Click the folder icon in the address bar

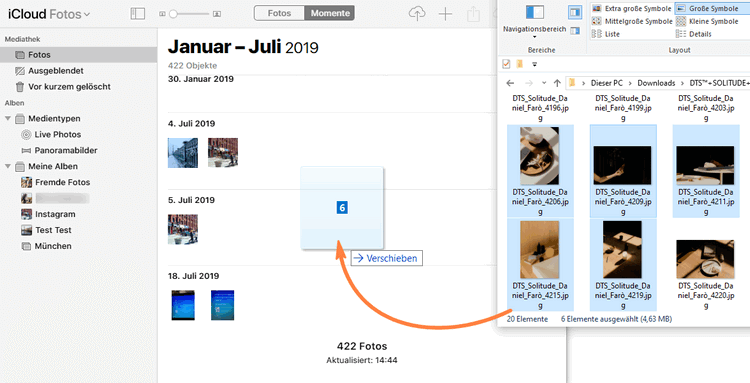[x=572, y=83]
